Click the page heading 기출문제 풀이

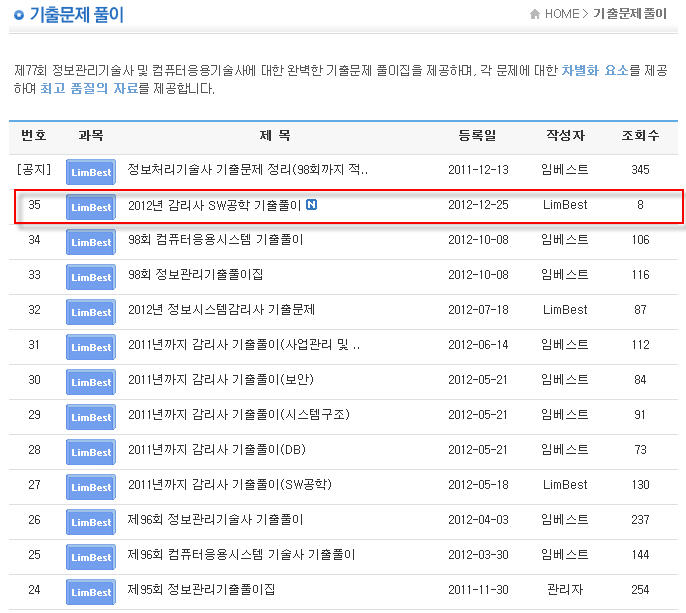(x=77, y=15)
